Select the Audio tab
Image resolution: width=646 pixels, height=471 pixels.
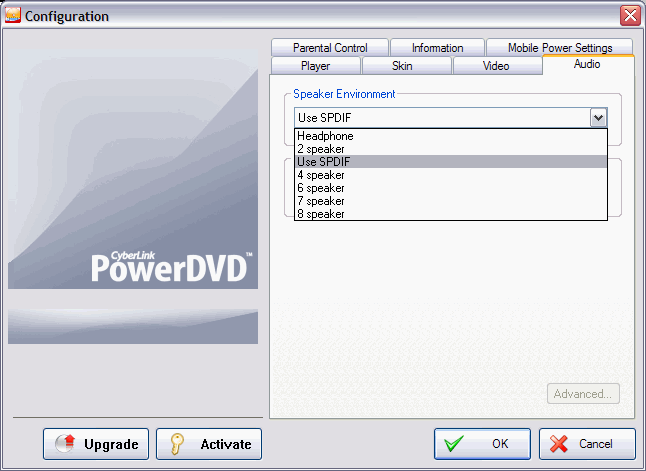[587, 64]
